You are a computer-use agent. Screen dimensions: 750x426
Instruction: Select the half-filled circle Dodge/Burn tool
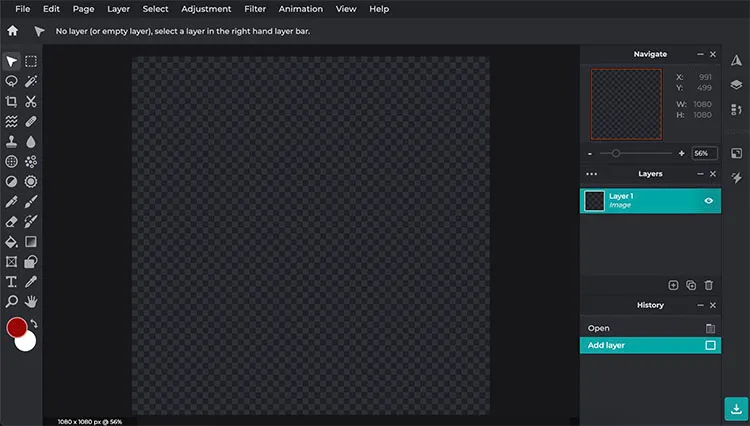point(11,182)
